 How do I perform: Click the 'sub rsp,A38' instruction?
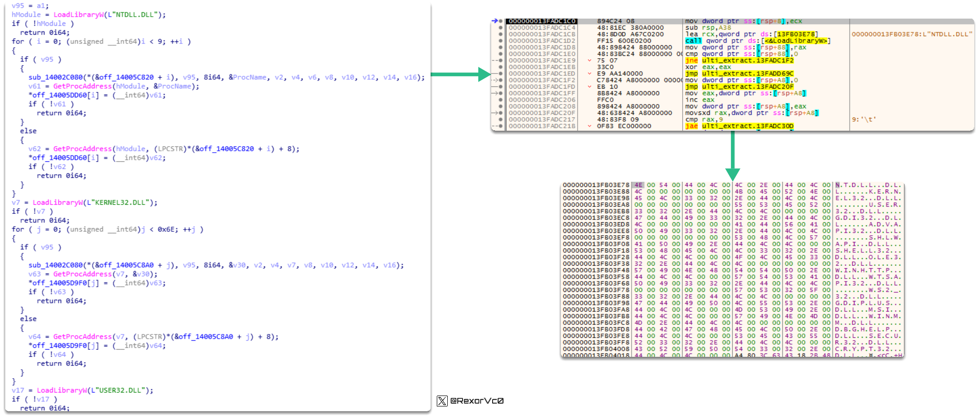pyautogui.click(x=708, y=28)
